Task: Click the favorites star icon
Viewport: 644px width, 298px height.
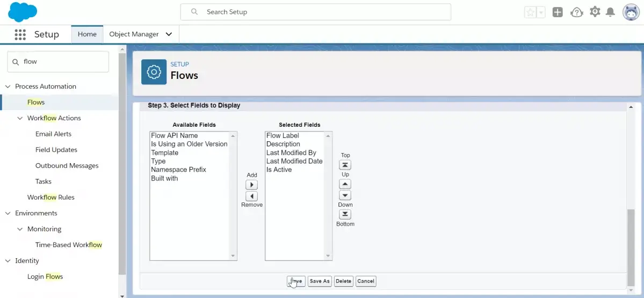Action: coord(530,12)
